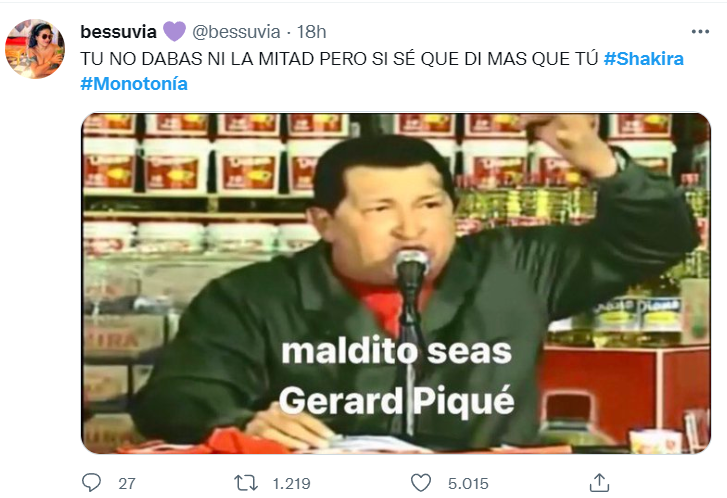Click the purple heart emoji beside bessuvia
The height and width of the screenshot is (498, 727).
coord(174,32)
